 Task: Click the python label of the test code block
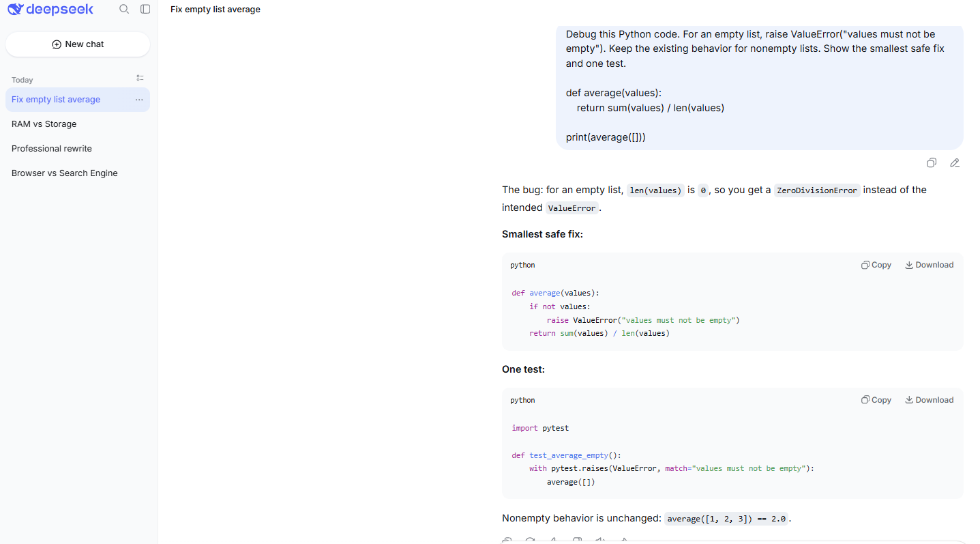coord(523,400)
